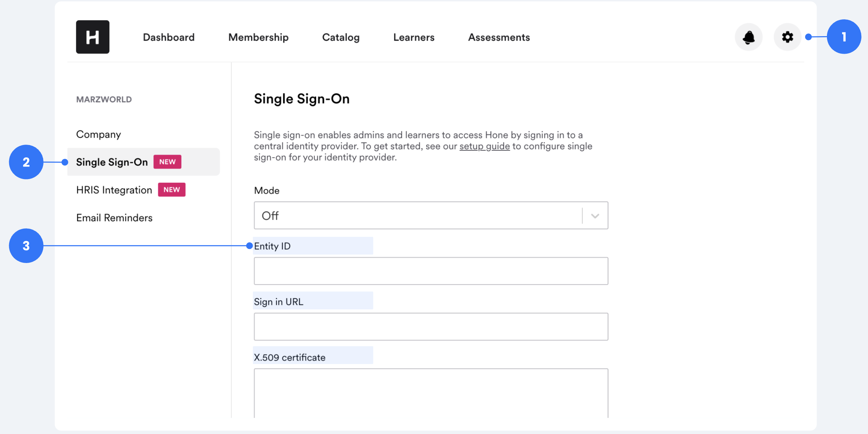Click annotation marker number 3

26,246
